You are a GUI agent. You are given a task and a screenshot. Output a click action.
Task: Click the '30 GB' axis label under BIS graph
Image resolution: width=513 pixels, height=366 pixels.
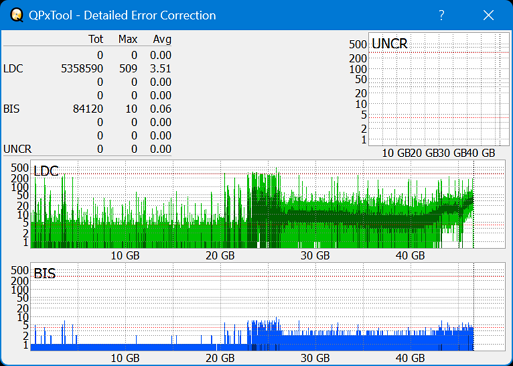click(315, 358)
